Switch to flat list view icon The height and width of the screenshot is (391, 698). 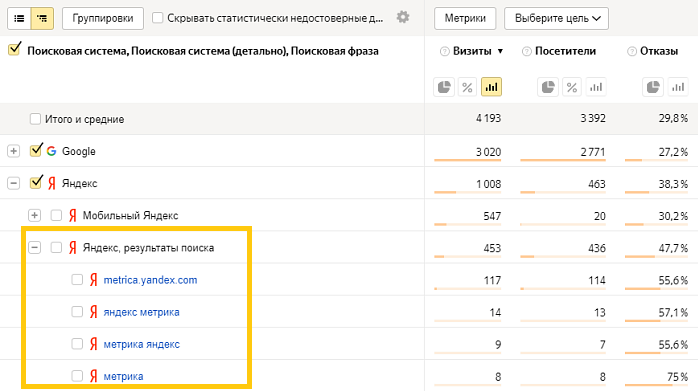pos(19,18)
